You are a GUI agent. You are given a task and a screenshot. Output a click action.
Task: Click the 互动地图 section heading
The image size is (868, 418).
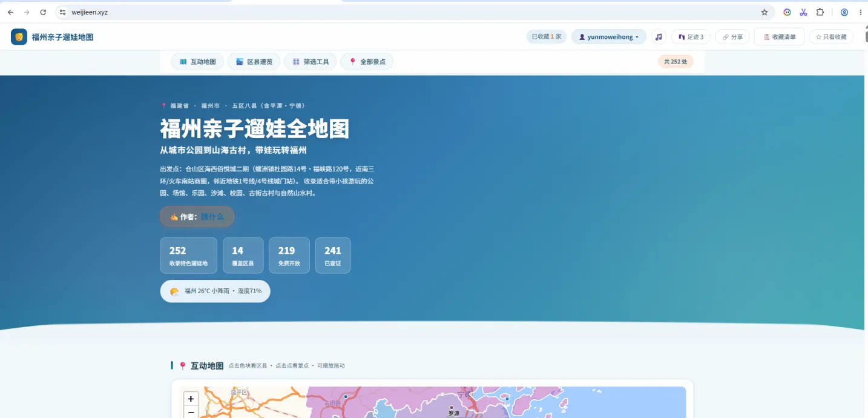pos(207,366)
